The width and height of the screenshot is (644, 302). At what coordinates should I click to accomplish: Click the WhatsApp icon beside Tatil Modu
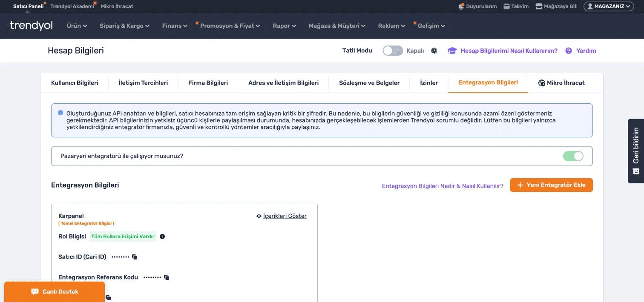click(x=434, y=51)
